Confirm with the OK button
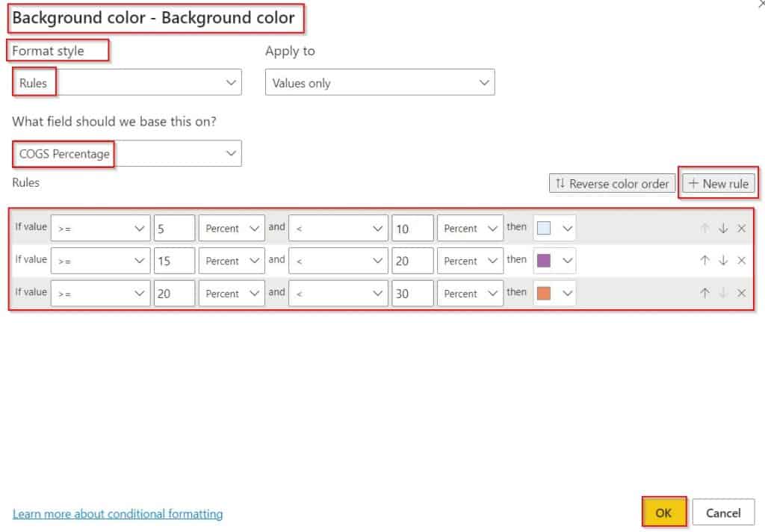This screenshot has width=765, height=532. pos(663,513)
